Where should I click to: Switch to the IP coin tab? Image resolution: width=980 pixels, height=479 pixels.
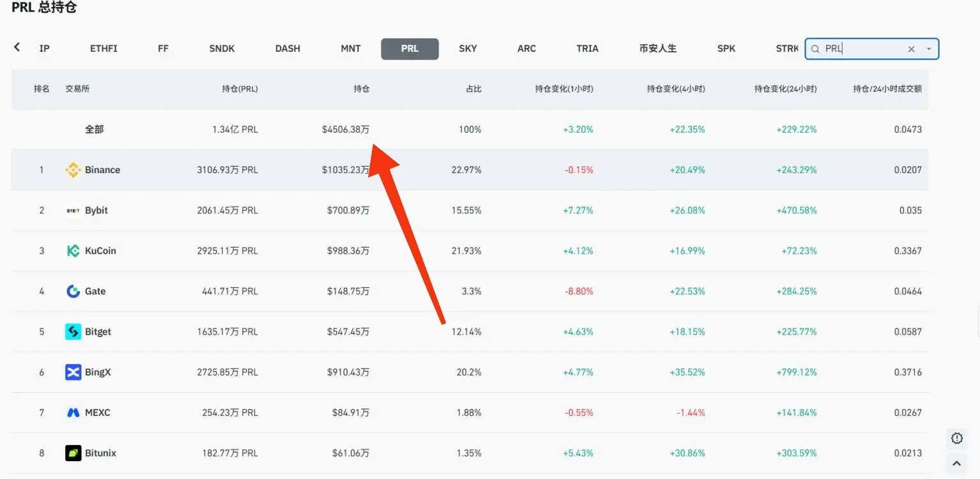tap(44, 49)
